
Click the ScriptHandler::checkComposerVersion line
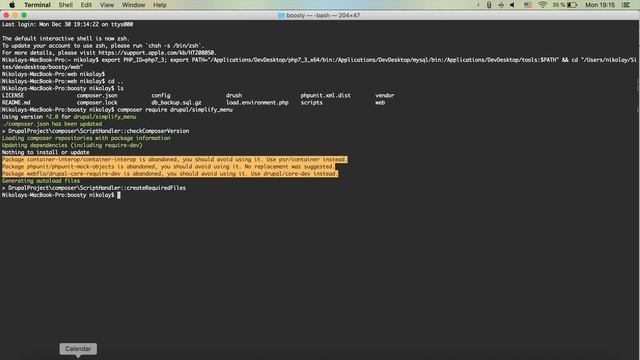96,131
